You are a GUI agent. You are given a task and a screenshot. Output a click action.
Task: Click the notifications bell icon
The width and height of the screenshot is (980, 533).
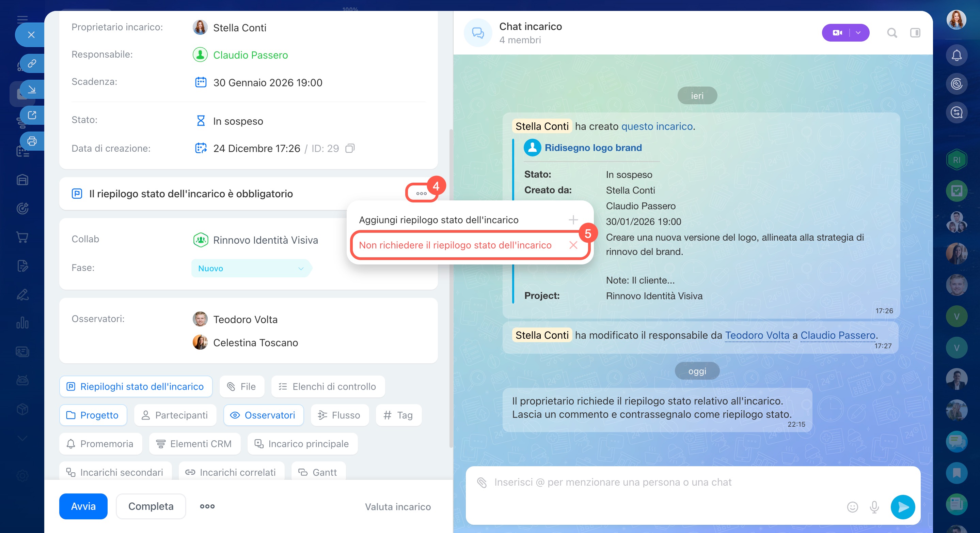(x=956, y=56)
